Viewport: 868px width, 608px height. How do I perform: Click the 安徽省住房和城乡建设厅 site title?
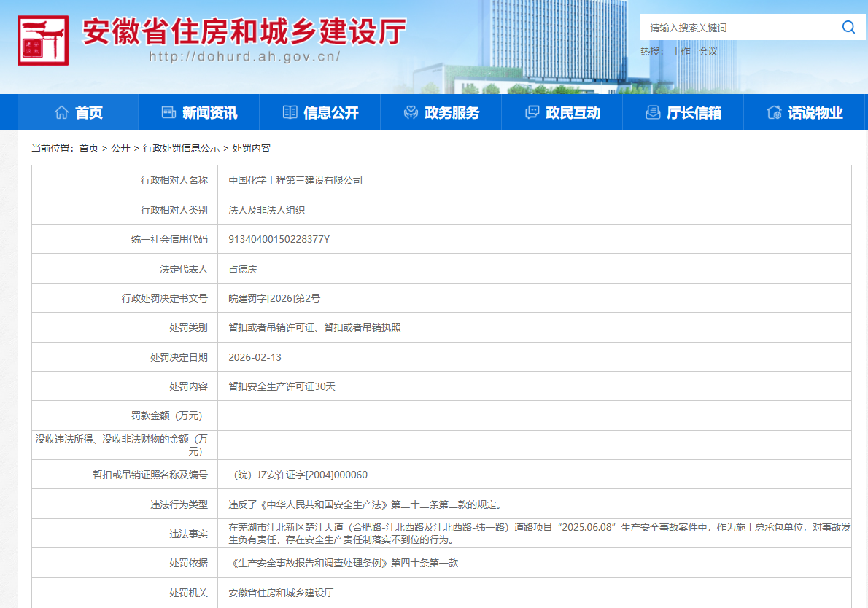point(244,31)
